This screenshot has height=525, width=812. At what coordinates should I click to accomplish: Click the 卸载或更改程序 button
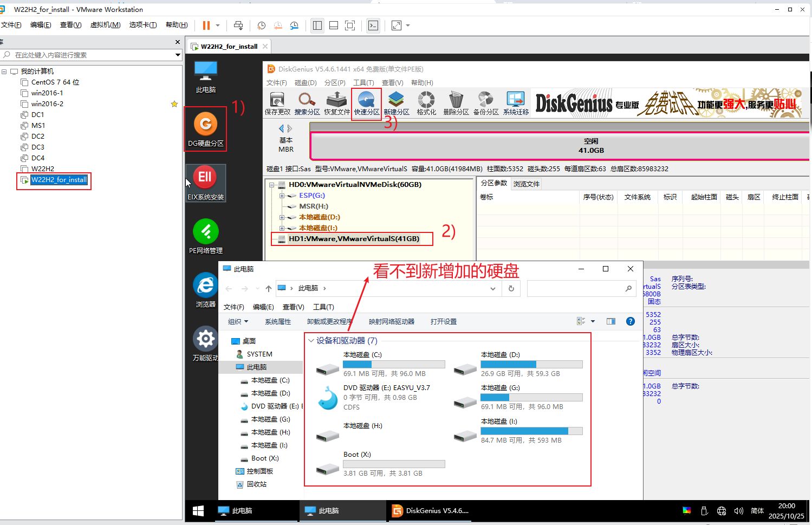(329, 322)
